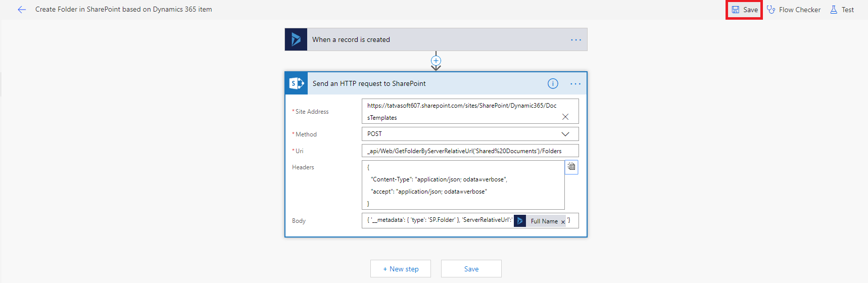Expand the 'When a record is created' step
The image size is (868, 283).
coord(436,39)
